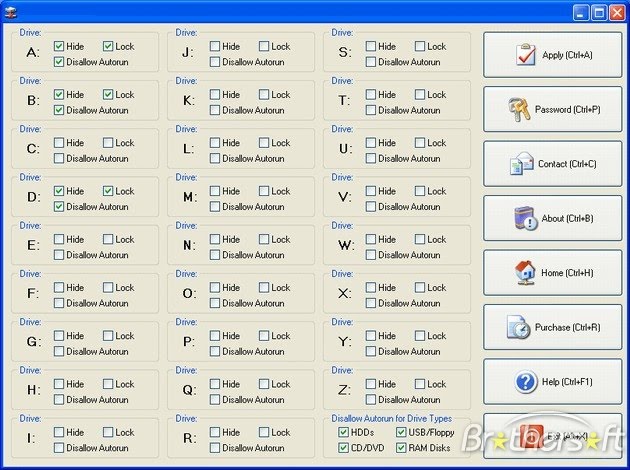Enable Lock for drive I:
The image size is (630, 470).
pos(108,432)
